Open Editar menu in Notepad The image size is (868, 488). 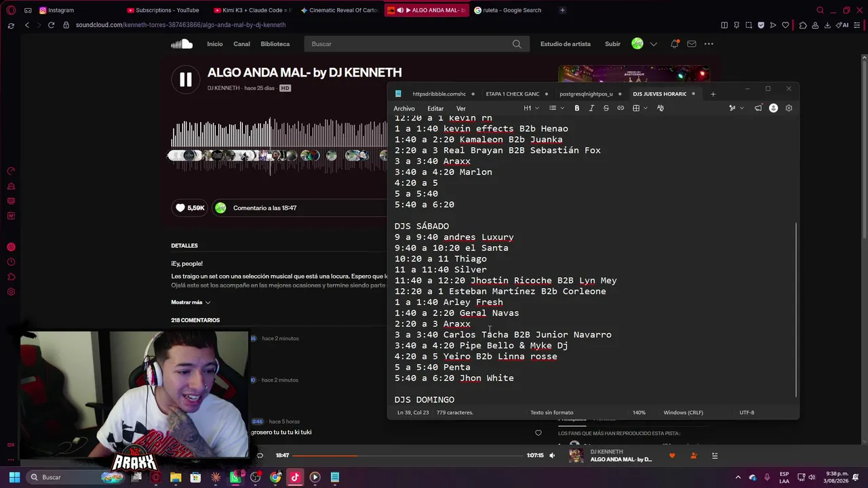tap(435, 108)
